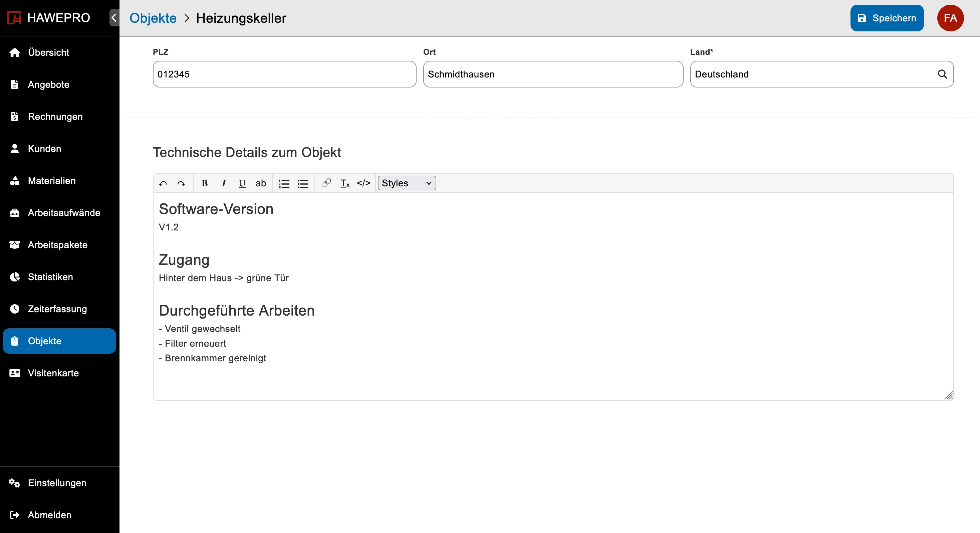Toggle underline formatting
This screenshot has height=533, width=980.
pos(242,183)
